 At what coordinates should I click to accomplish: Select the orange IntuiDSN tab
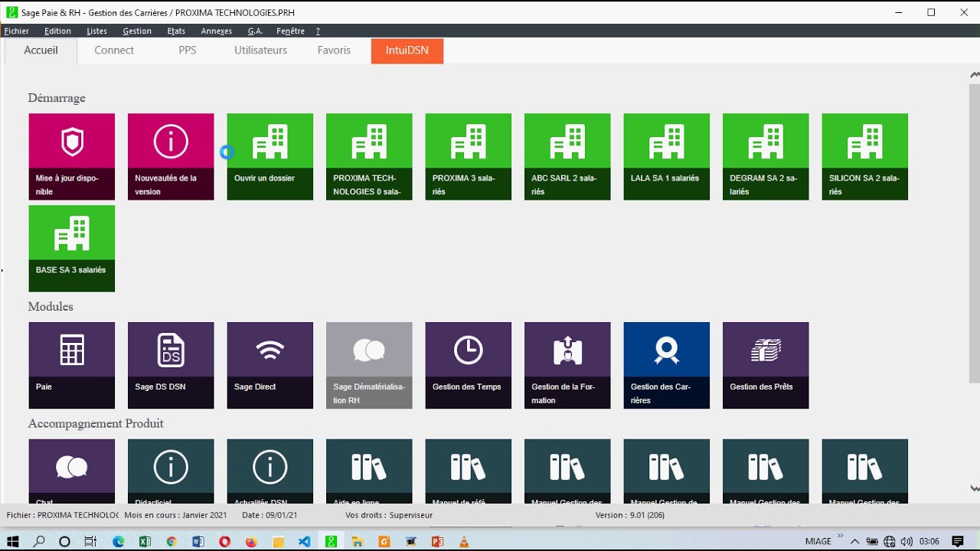pos(407,51)
